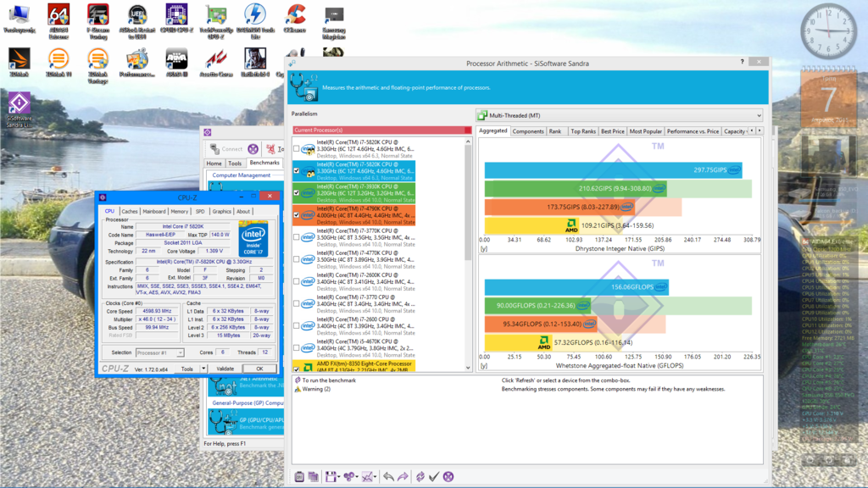The width and height of the screenshot is (868, 488).
Task: Tick the i5-4670K processor checkbox
Action: click(296, 348)
